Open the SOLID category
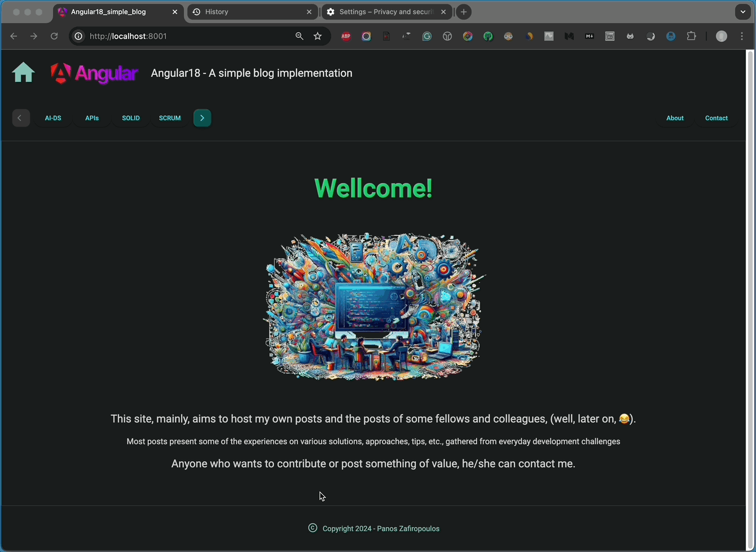Image resolution: width=756 pixels, height=552 pixels. (131, 118)
